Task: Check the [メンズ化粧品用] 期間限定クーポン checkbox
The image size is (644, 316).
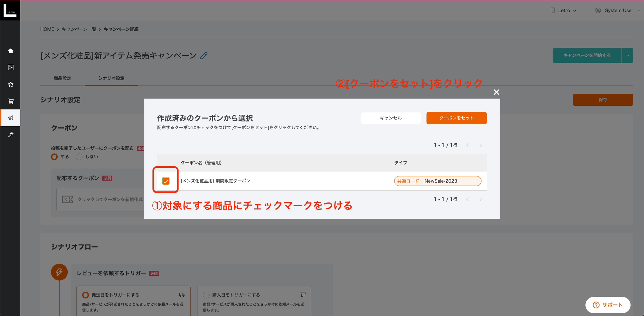Action: 166,181
